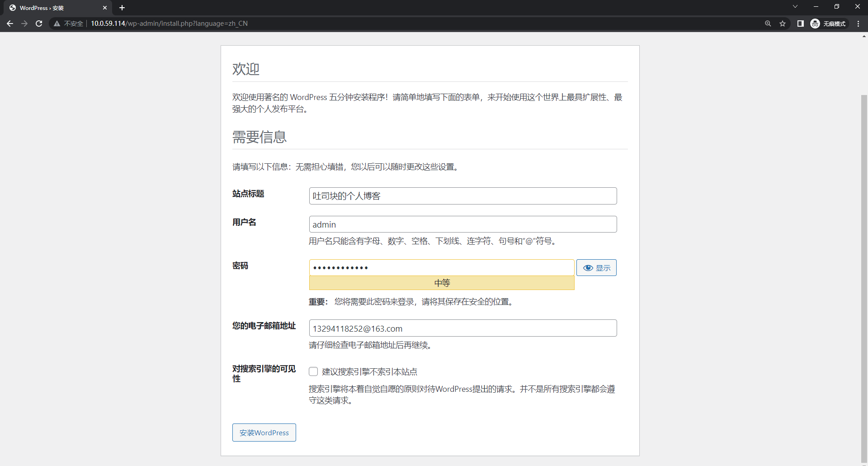Show password using the 显示 eye button
Image resolution: width=868 pixels, height=466 pixels.
tap(596, 268)
